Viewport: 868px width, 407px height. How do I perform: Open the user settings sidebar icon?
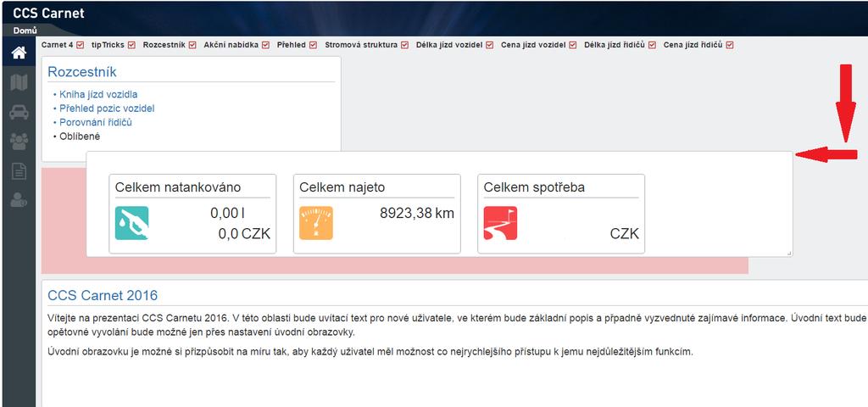click(19, 200)
